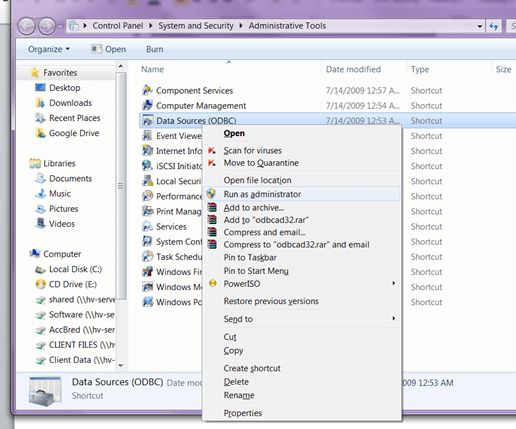Image resolution: width=516 pixels, height=429 pixels.
Task: Sort by the Type column header
Action: (x=420, y=69)
